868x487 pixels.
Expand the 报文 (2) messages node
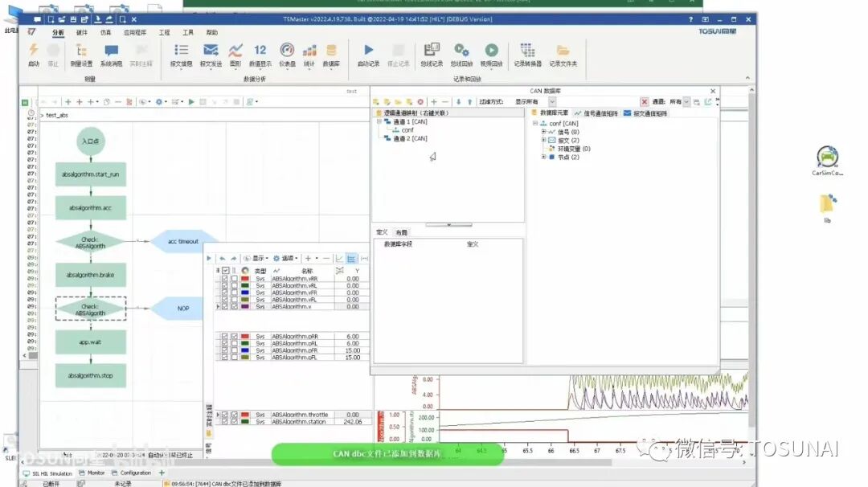(543, 140)
